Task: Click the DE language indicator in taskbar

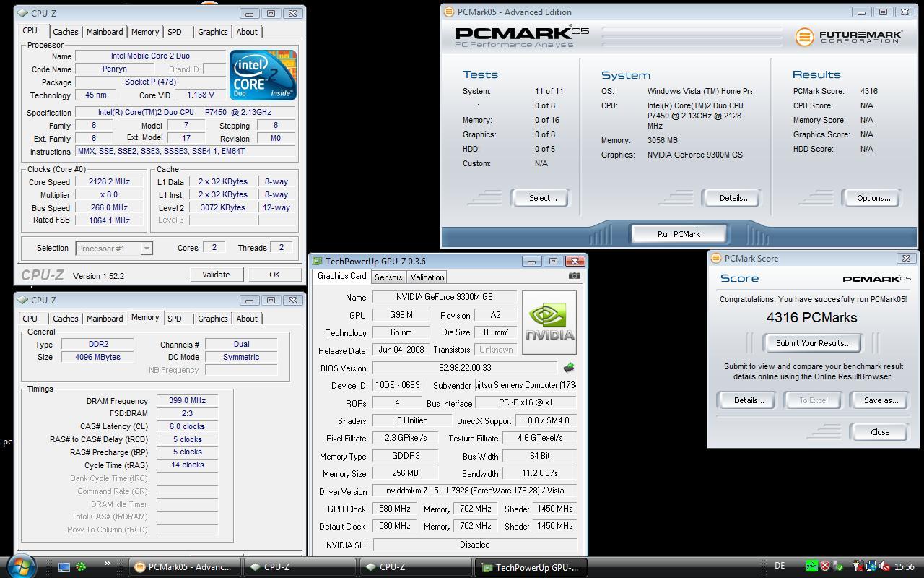Action: [x=780, y=566]
